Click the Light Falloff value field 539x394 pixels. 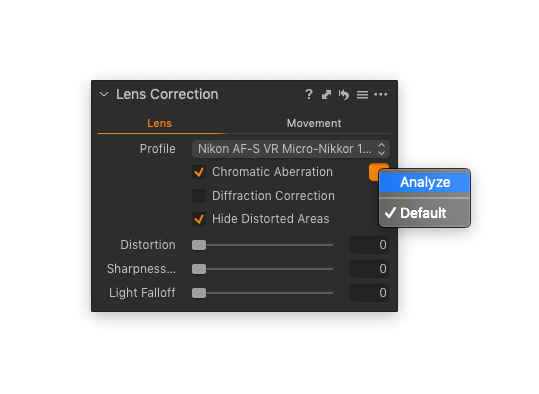pyautogui.click(x=369, y=293)
